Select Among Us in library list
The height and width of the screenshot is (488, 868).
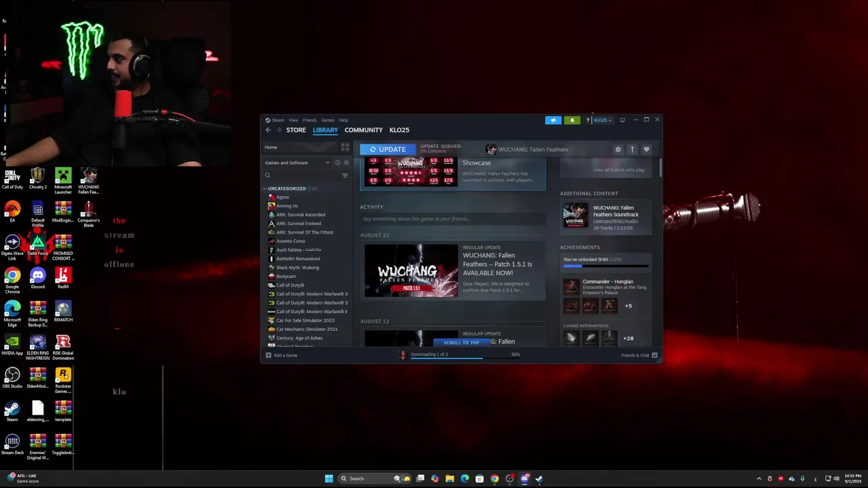click(x=287, y=206)
